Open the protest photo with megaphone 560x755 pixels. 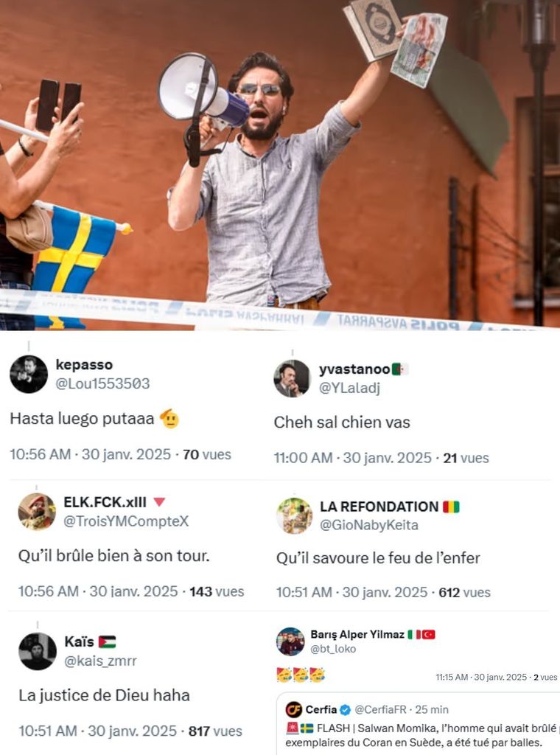click(x=280, y=165)
